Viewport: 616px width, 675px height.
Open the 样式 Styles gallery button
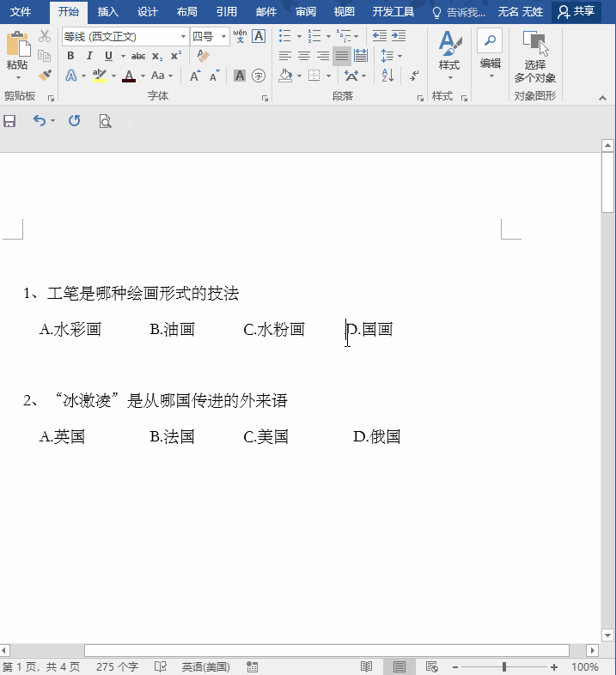449,55
